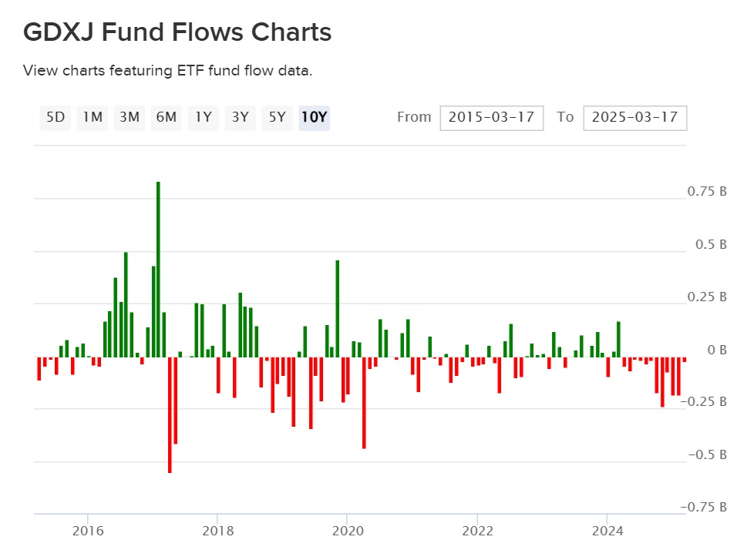This screenshot has width=747, height=560.
Task: Click the −0.75 B axis label
Action: pyautogui.click(x=704, y=507)
